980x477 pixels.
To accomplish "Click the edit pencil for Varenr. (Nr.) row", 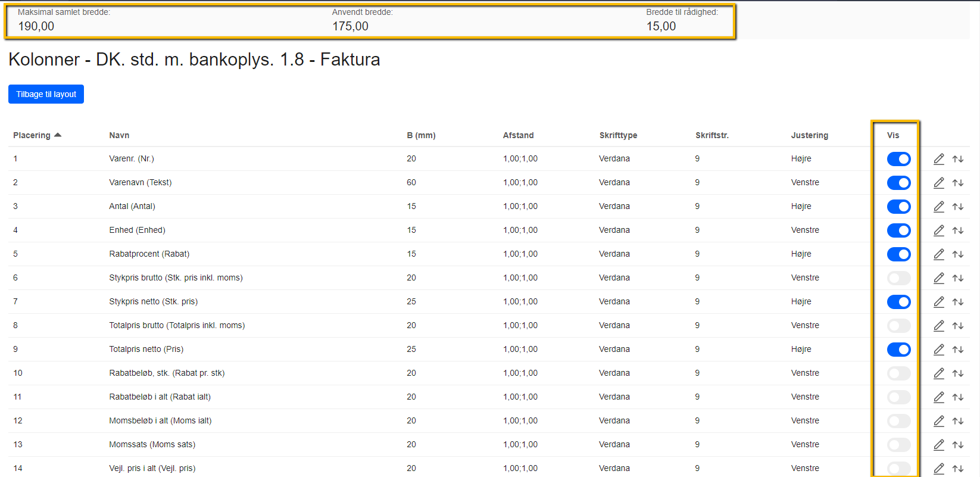I will (939, 159).
